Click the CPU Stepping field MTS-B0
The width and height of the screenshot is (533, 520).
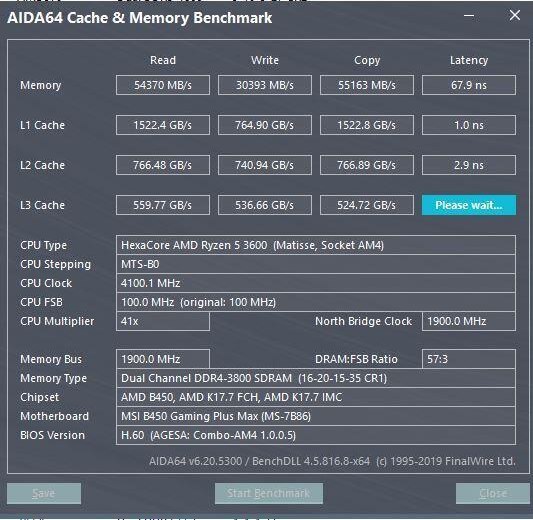(316, 264)
